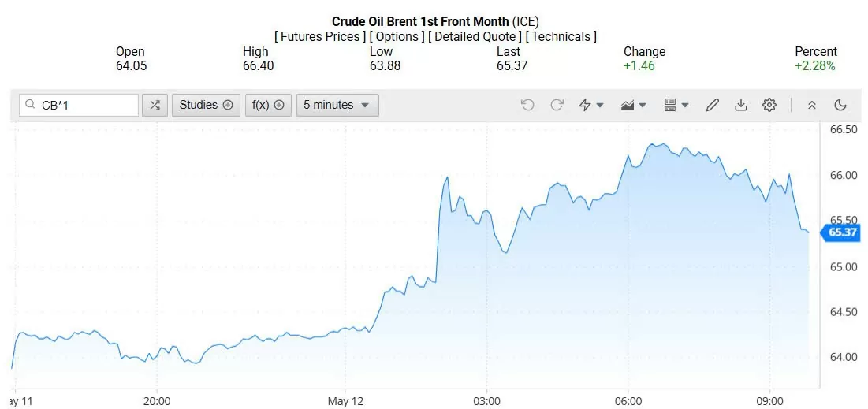The width and height of the screenshot is (868, 409).
Task: Click the compare symbols shuffle icon
Action: (x=155, y=105)
